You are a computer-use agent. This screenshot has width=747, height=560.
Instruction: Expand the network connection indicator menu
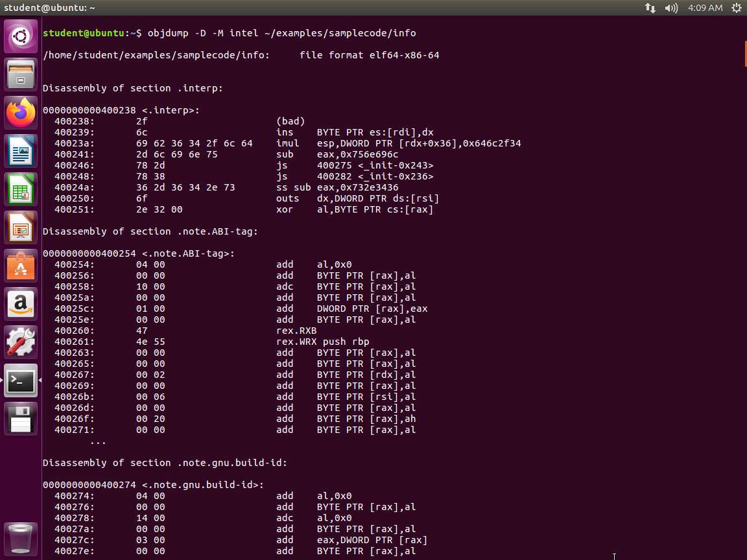(650, 8)
